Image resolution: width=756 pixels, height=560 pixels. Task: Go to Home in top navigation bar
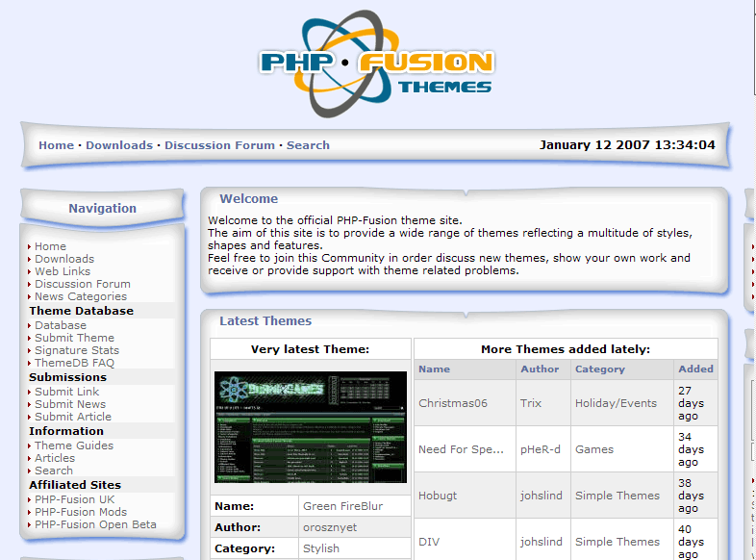pyautogui.click(x=56, y=145)
